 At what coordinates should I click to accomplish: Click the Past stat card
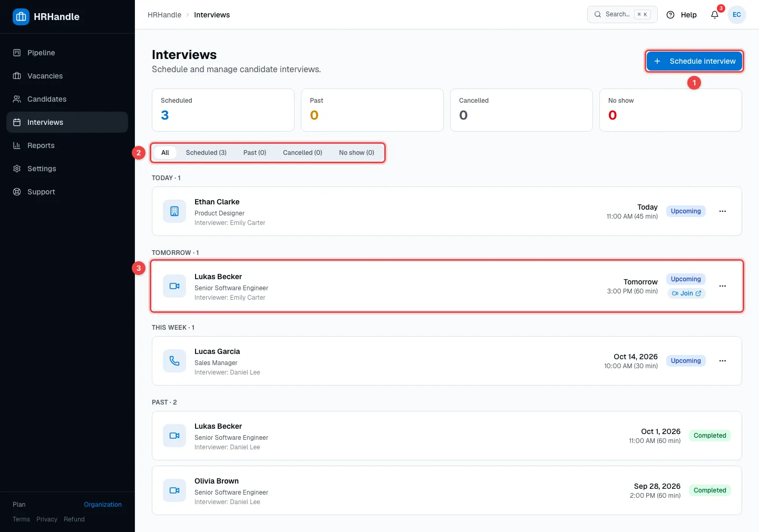pos(372,110)
